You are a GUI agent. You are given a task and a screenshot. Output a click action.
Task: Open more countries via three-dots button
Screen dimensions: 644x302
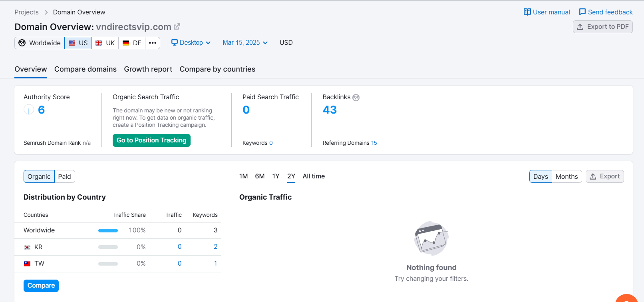153,43
